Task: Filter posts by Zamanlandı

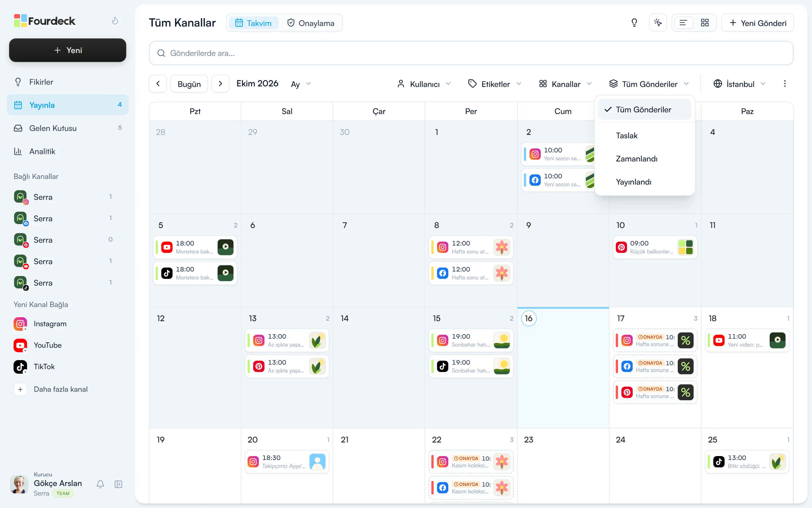Action: point(645,159)
